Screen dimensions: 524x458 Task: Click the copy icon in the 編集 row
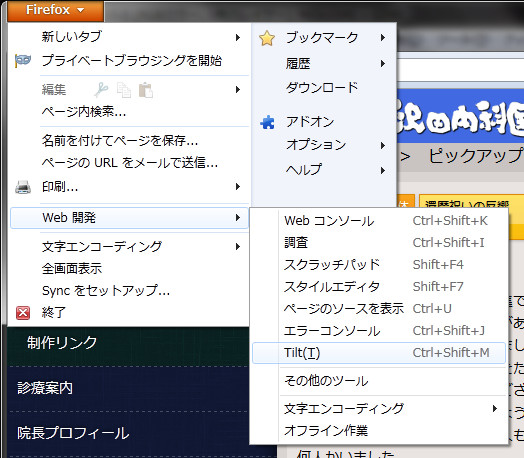pos(124,90)
